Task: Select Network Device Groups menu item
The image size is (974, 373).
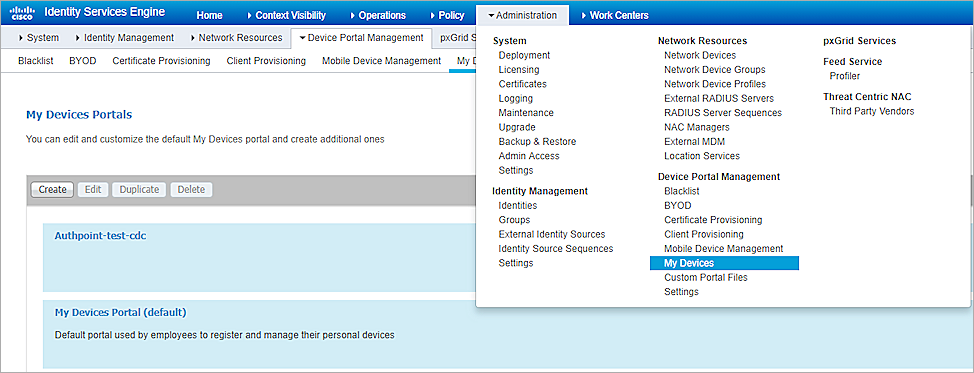Action: [x=714, y=70]
